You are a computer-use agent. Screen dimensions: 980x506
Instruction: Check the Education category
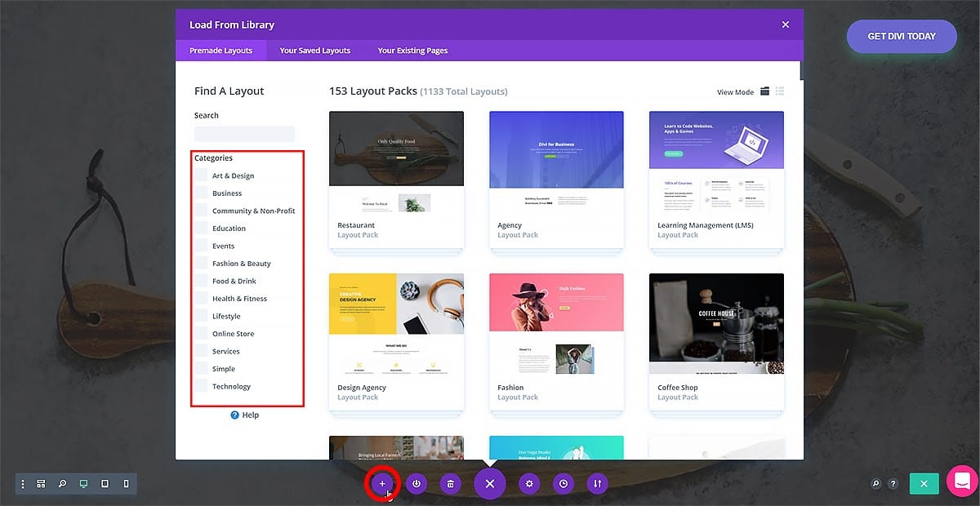click(201, 229)
